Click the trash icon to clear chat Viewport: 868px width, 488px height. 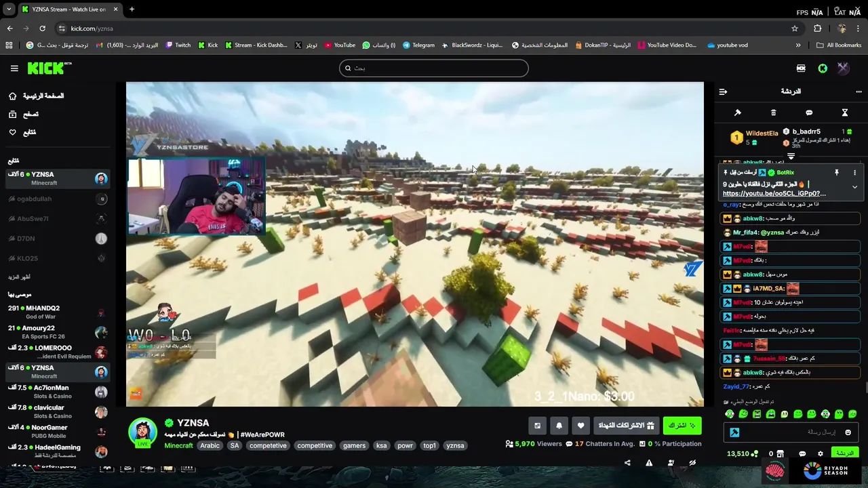[x=773, y=113]
